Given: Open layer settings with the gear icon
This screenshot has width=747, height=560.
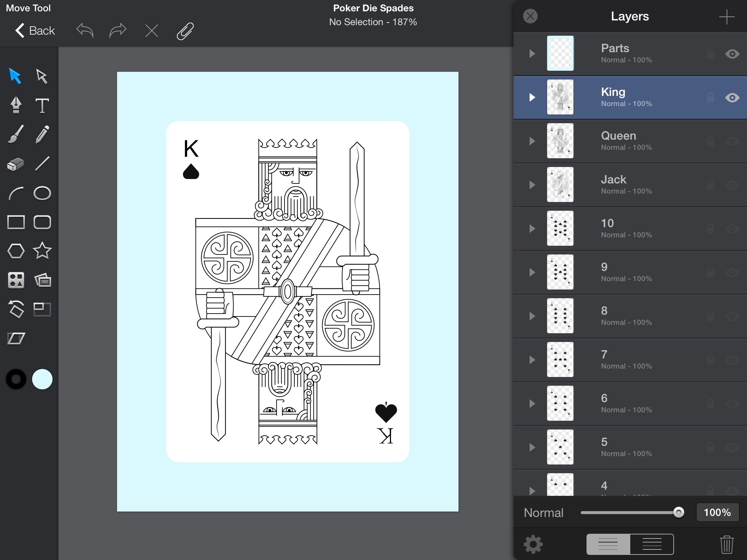Looking at the screenshot, I should click(x=533, y=544).
